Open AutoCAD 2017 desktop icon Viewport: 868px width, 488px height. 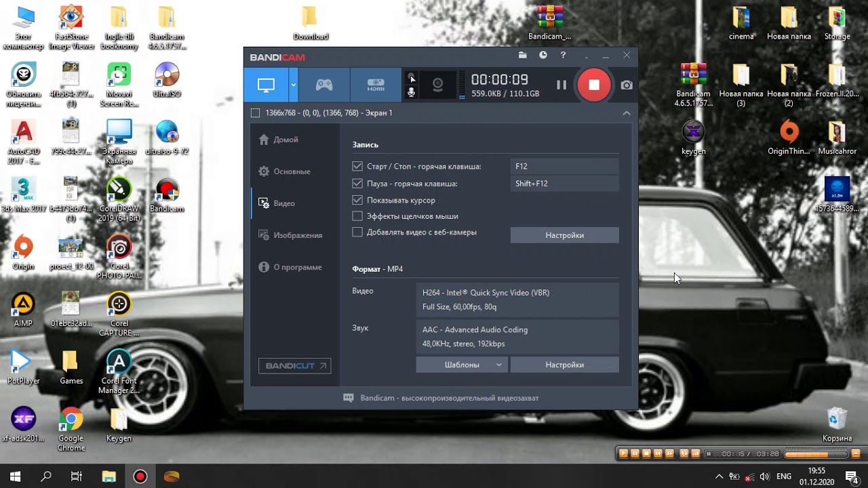[x=24, y=142]
